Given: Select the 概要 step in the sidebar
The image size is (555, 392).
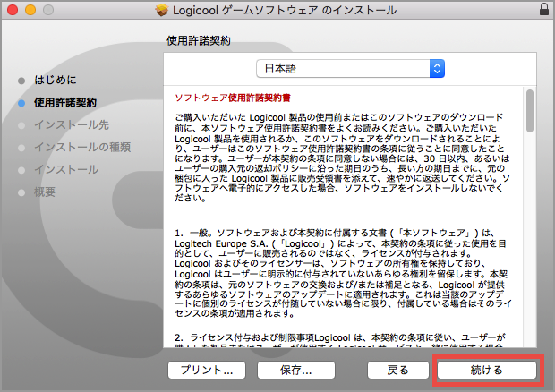Looking at the screenshot, I should point(45,192).
